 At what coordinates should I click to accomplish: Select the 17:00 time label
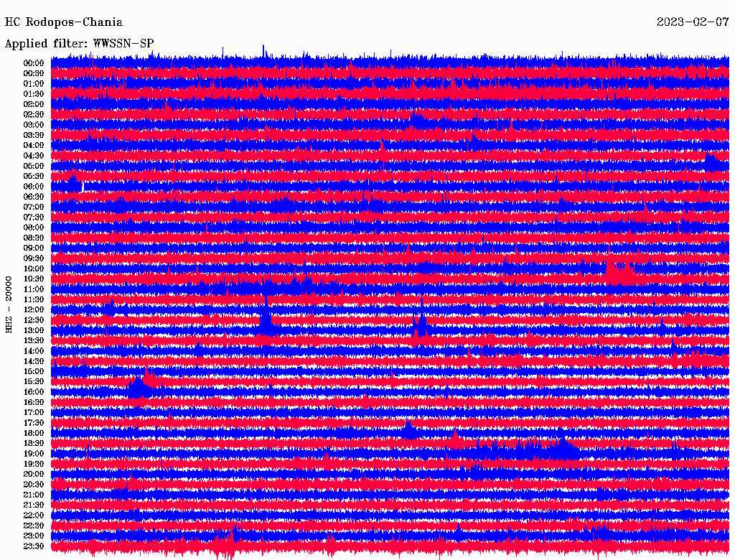click(34, 413)
